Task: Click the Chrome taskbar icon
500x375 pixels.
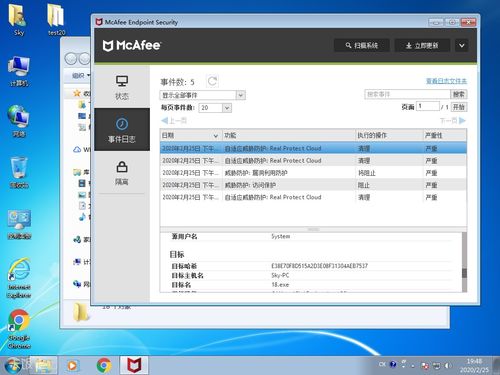Action: 104,365
